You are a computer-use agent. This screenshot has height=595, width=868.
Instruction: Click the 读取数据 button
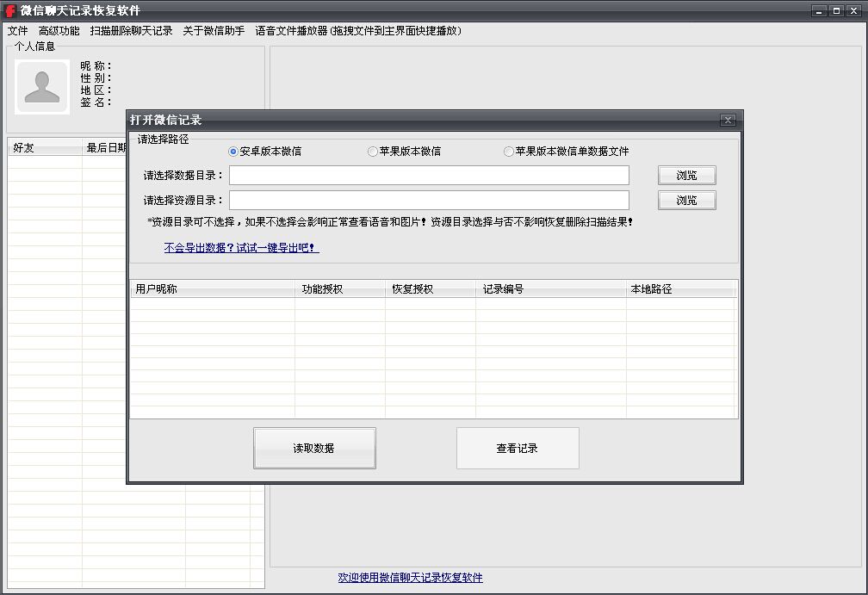click(x=314, y=449)
